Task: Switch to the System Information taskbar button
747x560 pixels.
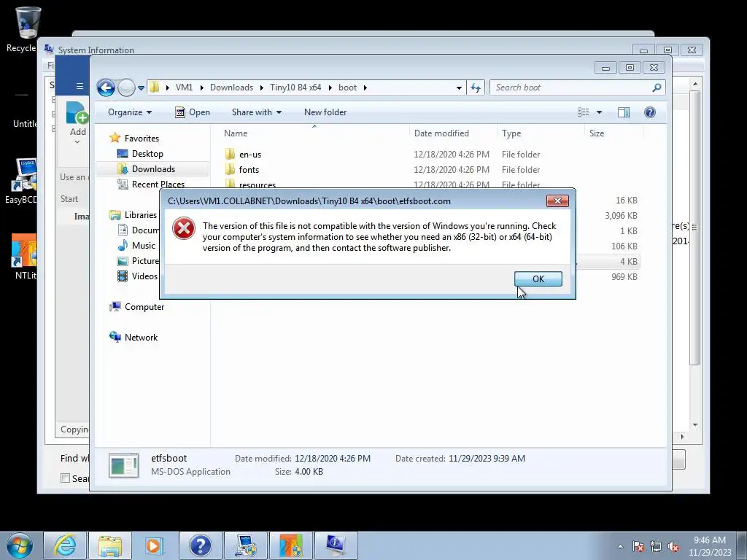Action: click(336, 545)
